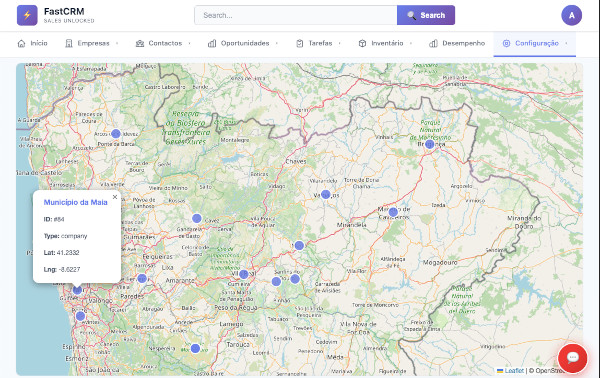The height and width of the screenshot is (378, 600).
Task: Select the map marker over Bragança
Action: [429, 144]
